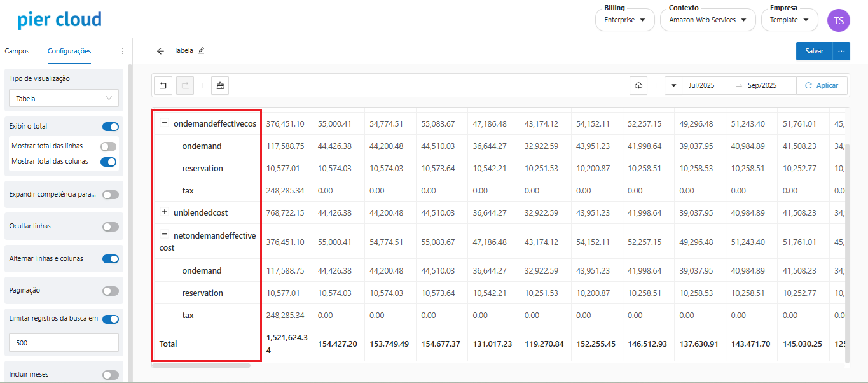Open the Billing Enterprise dropdown
This screenshot has width=868, height=383.
pos(624,20)
